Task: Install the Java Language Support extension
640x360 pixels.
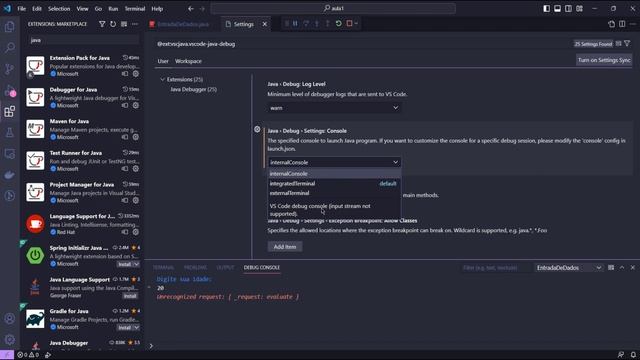Action: point(130,296)
